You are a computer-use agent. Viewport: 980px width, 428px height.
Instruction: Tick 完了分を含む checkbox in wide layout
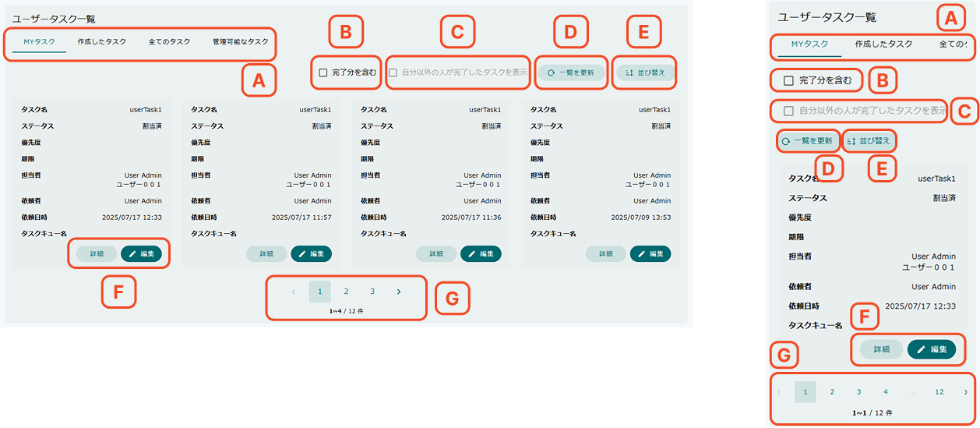pos(323,73)
